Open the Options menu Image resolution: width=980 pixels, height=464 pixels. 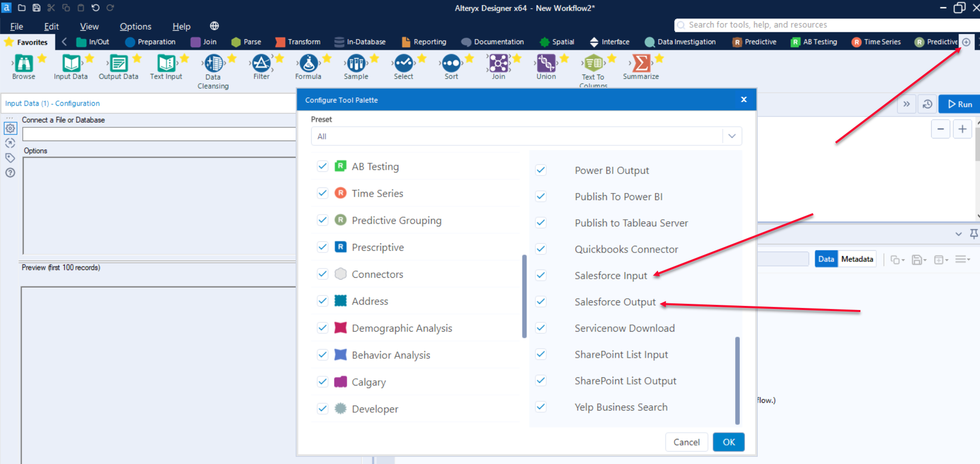point(135,26)
